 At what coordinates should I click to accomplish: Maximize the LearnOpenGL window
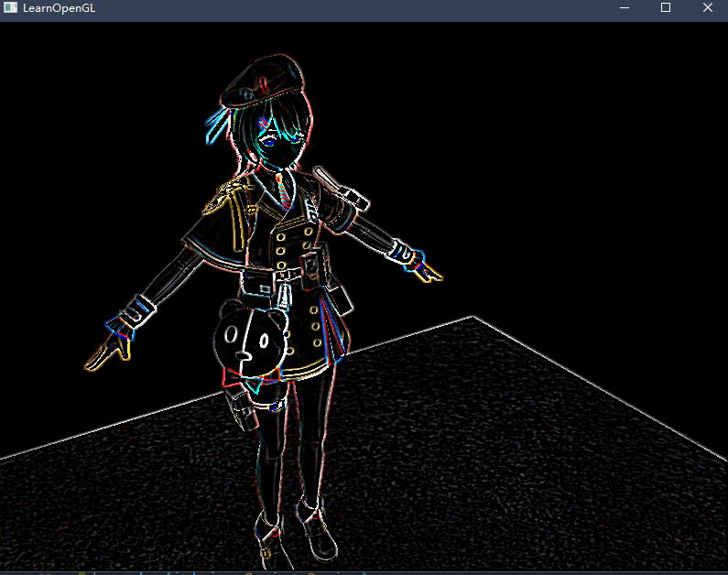666,7
